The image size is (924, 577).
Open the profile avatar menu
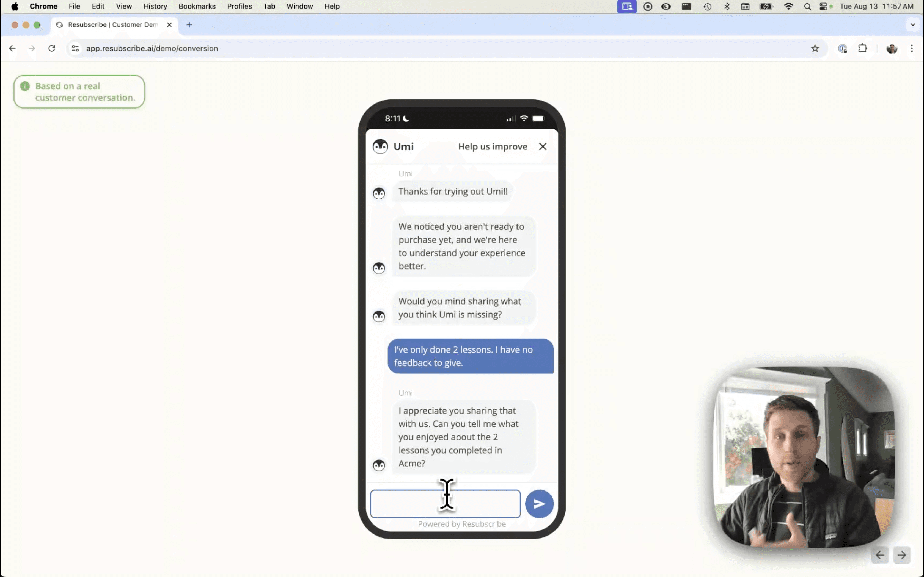[892, 48]
